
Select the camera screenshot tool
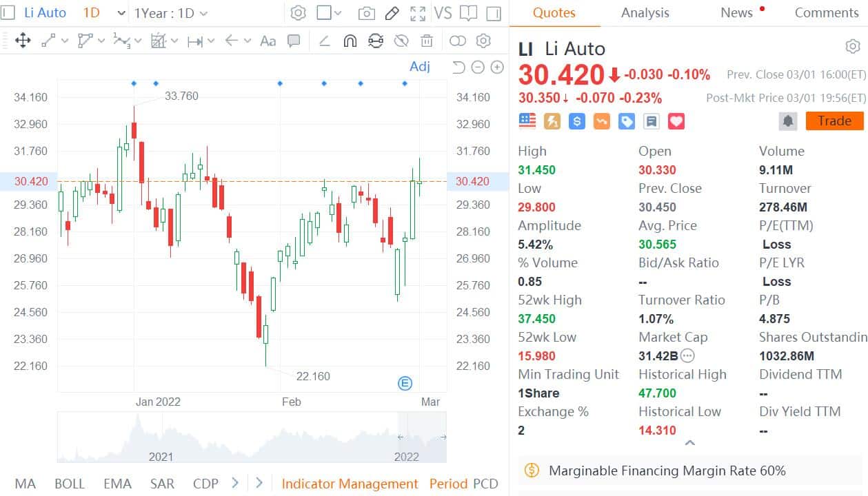click(366, 13)
